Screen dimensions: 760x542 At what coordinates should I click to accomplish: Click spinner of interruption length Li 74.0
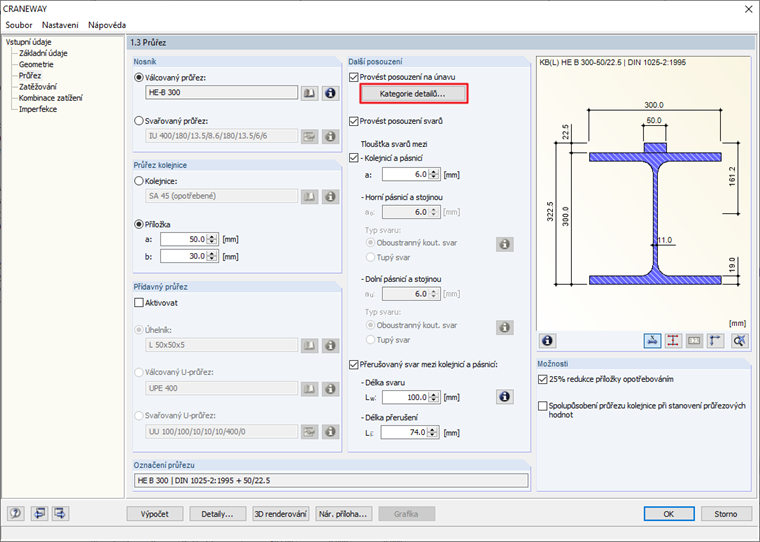click(432, 432)
